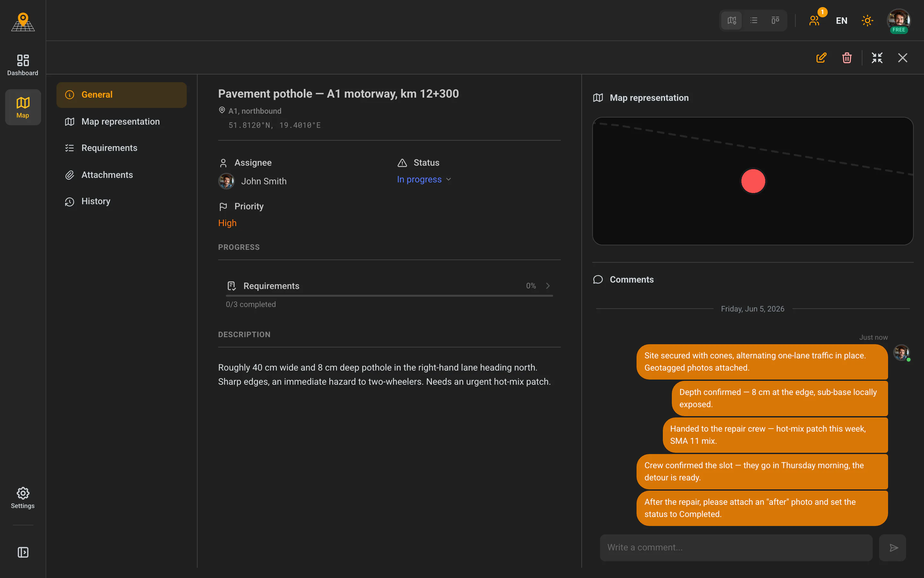Click the A1, northbound location text
Screen dimensions: 924x578
tap(255, 111)
